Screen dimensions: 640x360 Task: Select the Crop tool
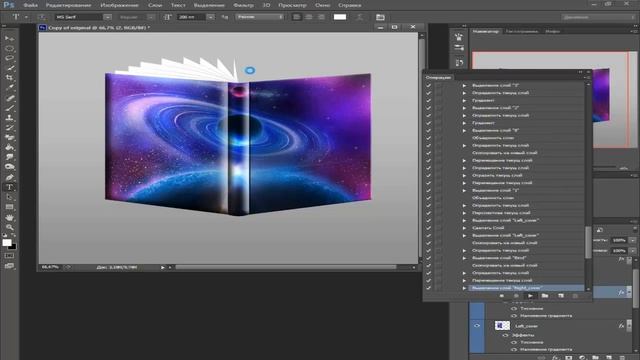(9, 78)
